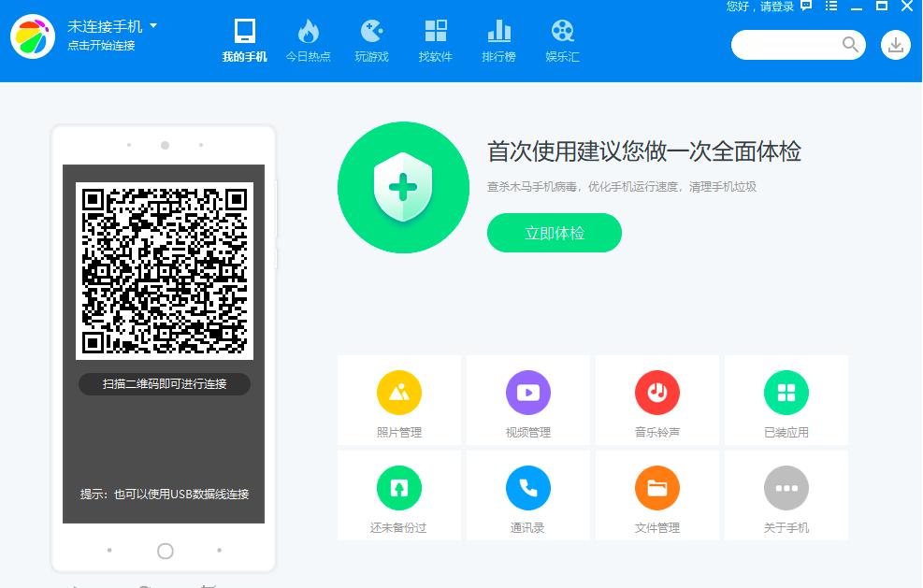Open 通讯录 contacts
923x588 pixels.
tap(528, 495)
